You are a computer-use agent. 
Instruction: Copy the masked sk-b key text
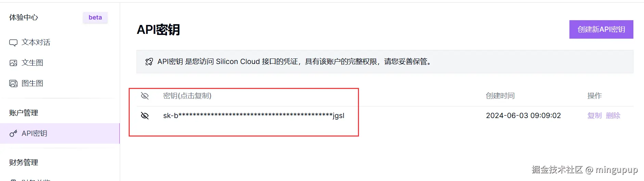254,116
